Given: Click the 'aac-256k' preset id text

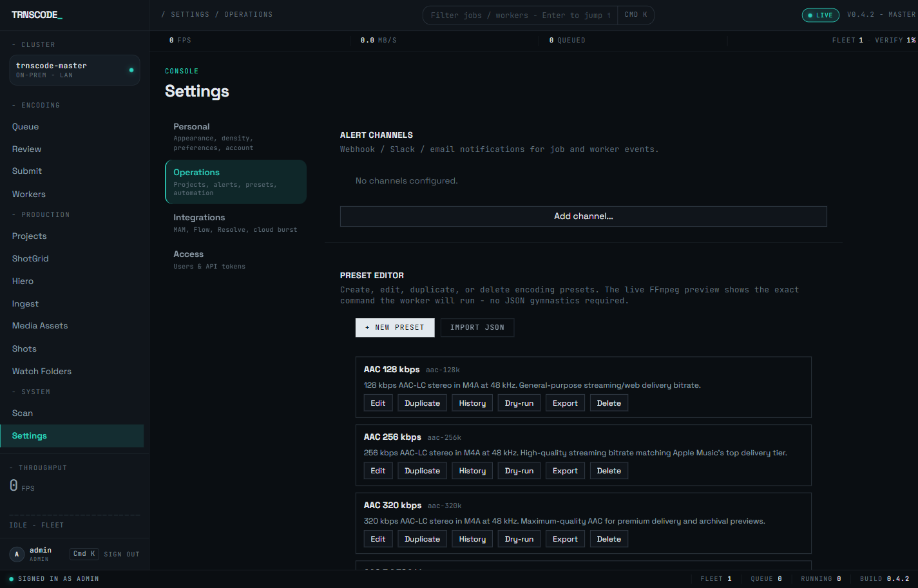Looking at the screenshot, I should coord(445,438).
